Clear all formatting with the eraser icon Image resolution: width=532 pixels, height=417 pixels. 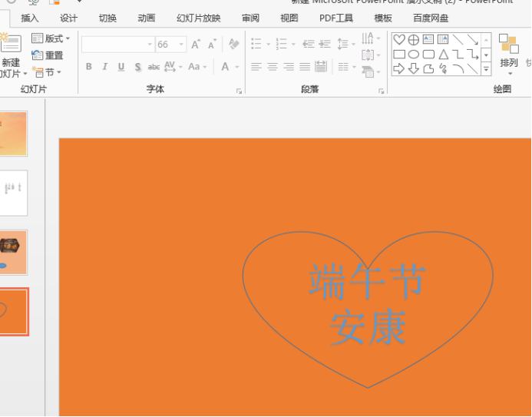[234, 44]
